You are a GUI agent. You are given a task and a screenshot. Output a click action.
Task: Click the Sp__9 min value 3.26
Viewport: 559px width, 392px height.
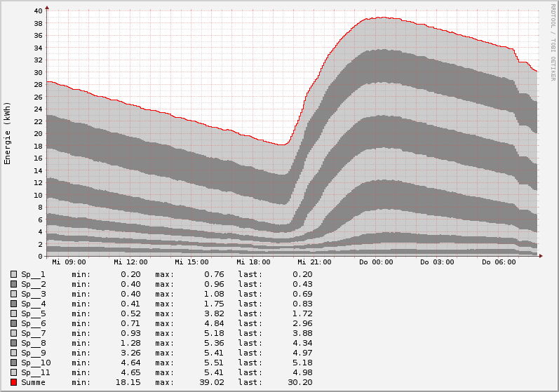tap(130, 353)
